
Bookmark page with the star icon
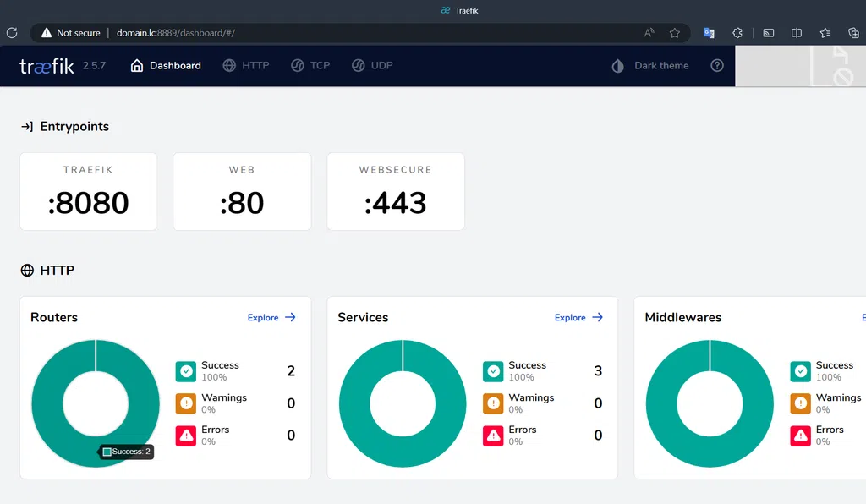point(674,33)
